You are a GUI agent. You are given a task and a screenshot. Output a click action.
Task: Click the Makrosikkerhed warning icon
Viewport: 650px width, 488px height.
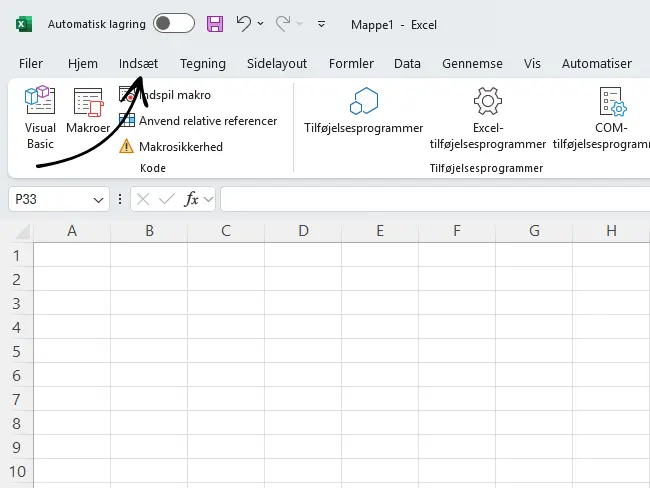click(x=126, y=147)
